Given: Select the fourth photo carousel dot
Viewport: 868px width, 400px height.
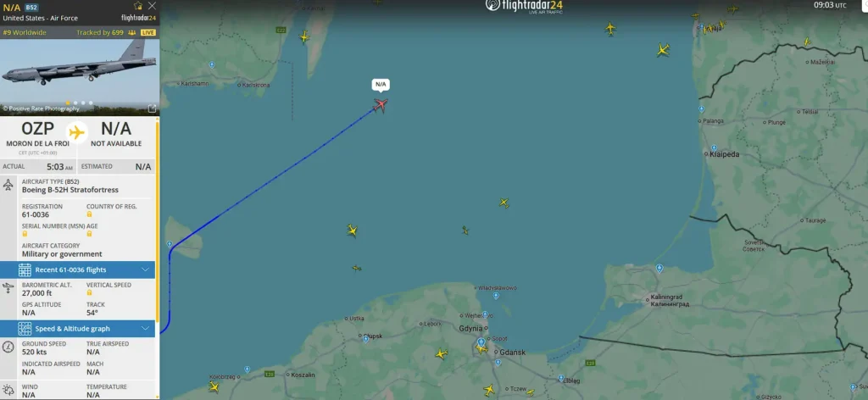Looking at the screenshot, I should [91, 103].
